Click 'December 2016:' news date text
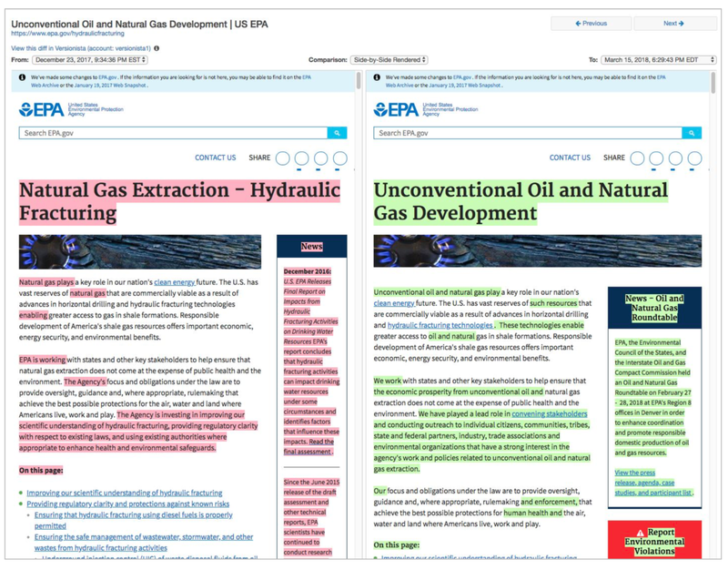 [x=308, y=271]
